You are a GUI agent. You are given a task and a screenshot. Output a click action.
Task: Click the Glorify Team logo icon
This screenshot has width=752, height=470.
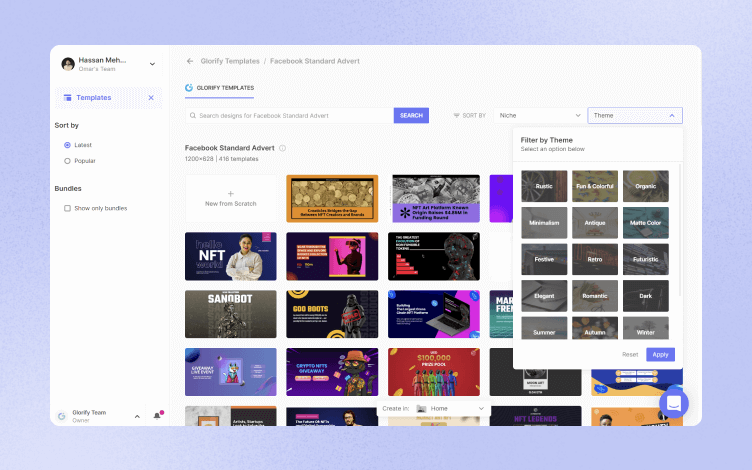pos(61,416)
